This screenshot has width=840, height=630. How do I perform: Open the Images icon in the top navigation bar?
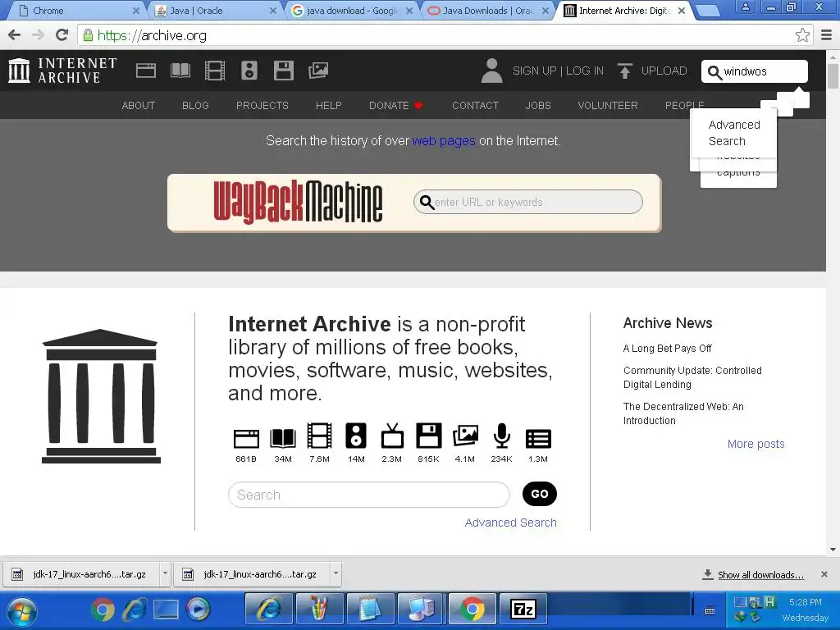click(318, 71)
